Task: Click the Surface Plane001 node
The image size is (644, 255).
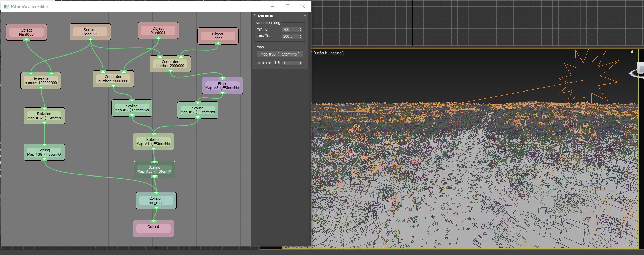Action: (90, 32)
